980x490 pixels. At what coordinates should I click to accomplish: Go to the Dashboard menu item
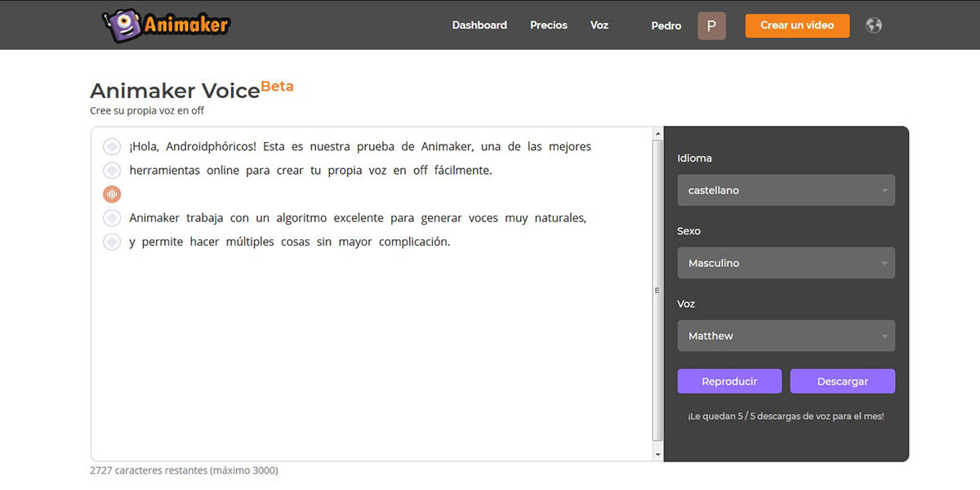(479, 25)
